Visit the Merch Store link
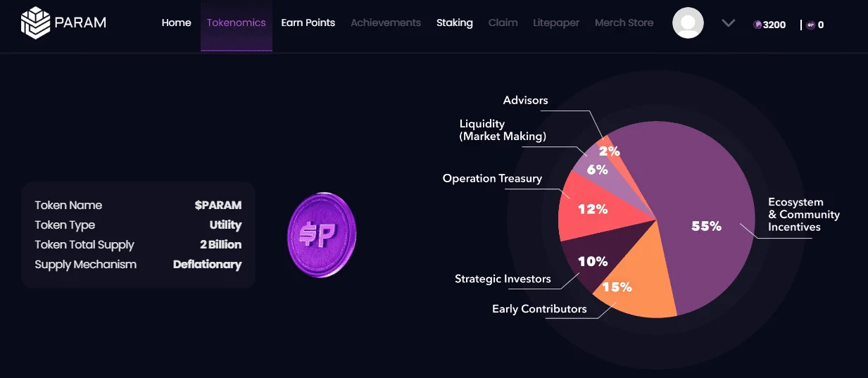The height and width of the screenshot is (378, 868). [624, 23]
